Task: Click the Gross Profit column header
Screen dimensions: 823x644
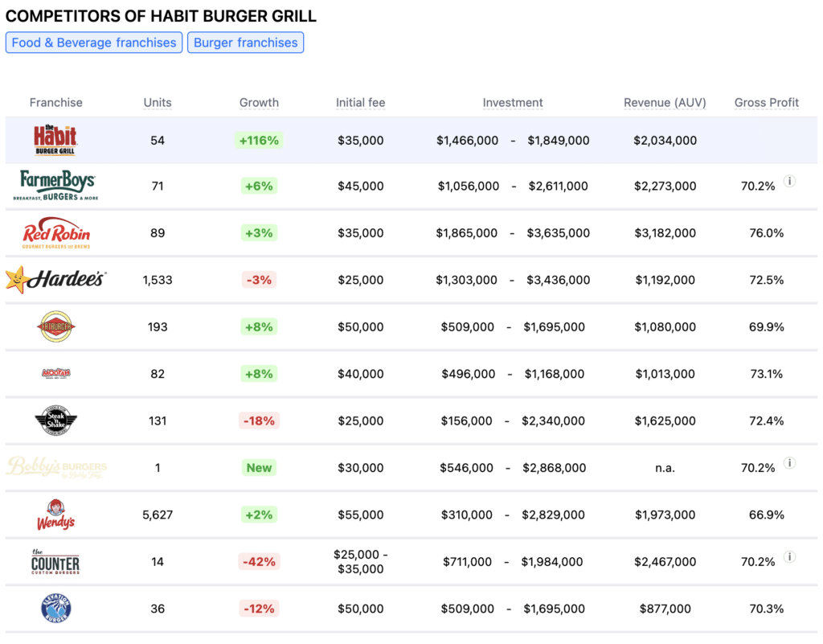Action: [766, 102]
